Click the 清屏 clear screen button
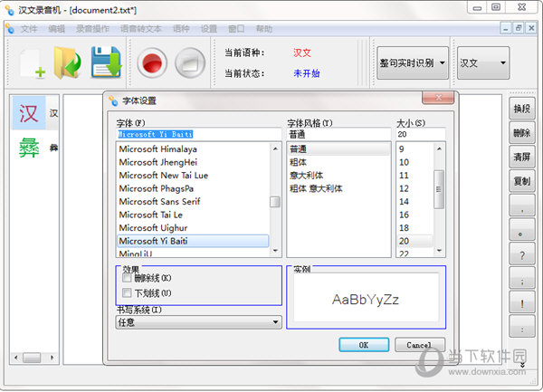The image size is (543, 392). pos(522,157)
